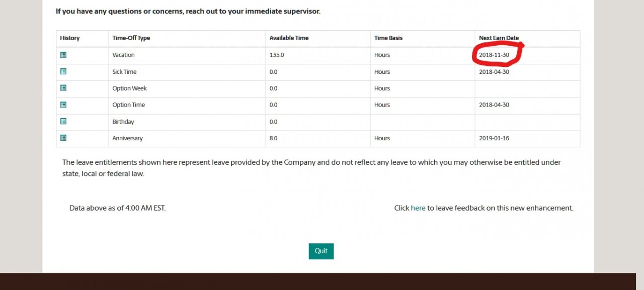Click the 2019-01-16 anniversary earn date
This screenshot has width=644, height=290.
coord(494,138)
